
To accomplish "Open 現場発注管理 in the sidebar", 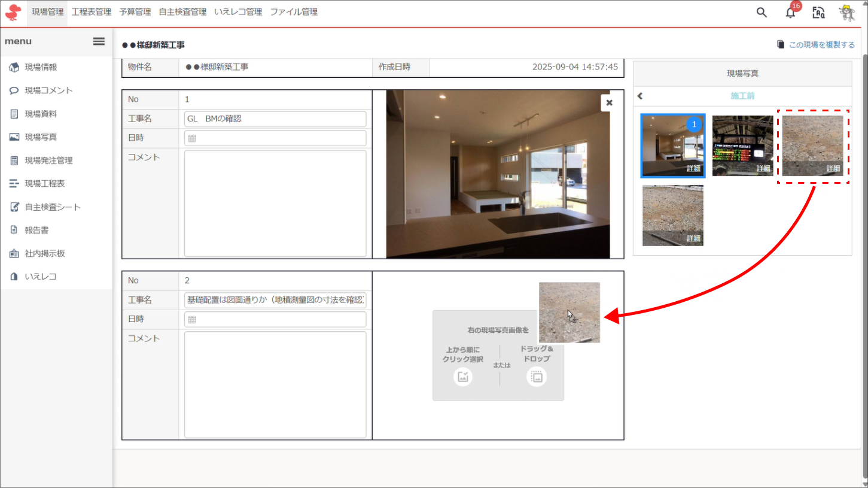I will pyautogui.click(x=48, y=160).
